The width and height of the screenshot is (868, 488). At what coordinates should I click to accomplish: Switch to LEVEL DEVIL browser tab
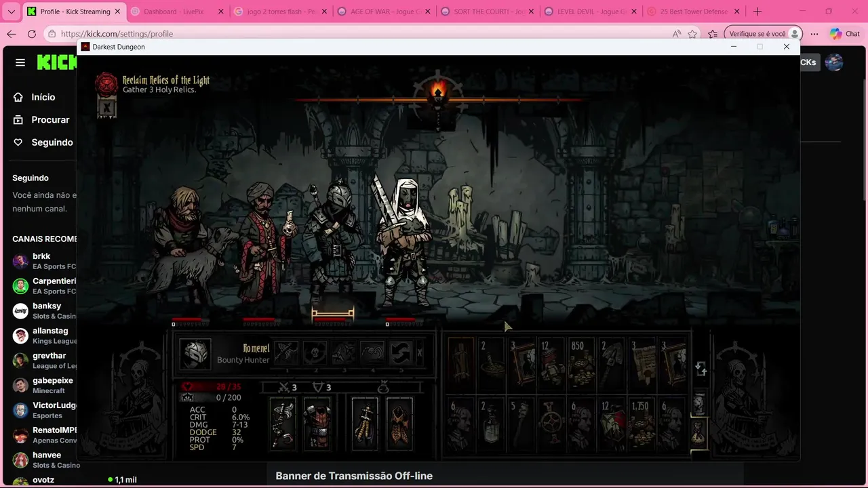[590, 12]
